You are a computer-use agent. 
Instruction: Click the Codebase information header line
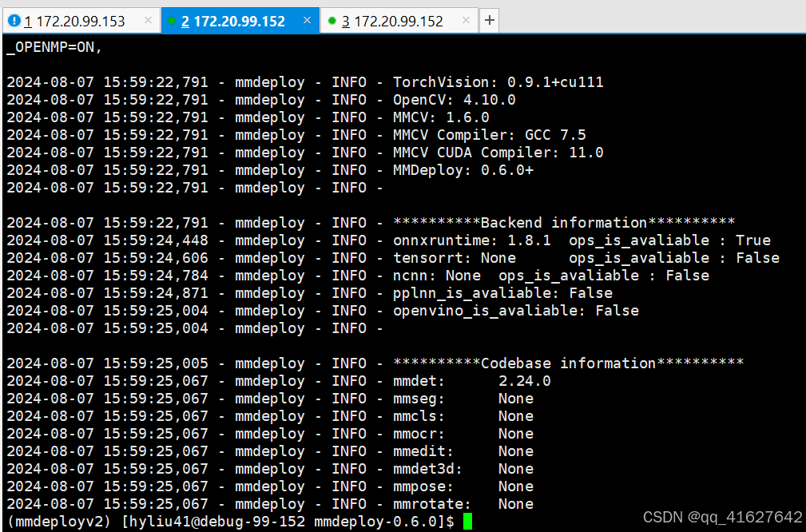(568, 363)
